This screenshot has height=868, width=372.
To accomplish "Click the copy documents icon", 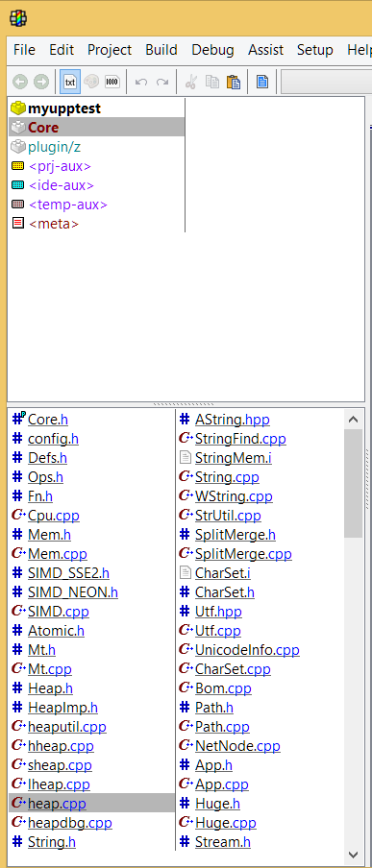I will click(x=212, y=82).
